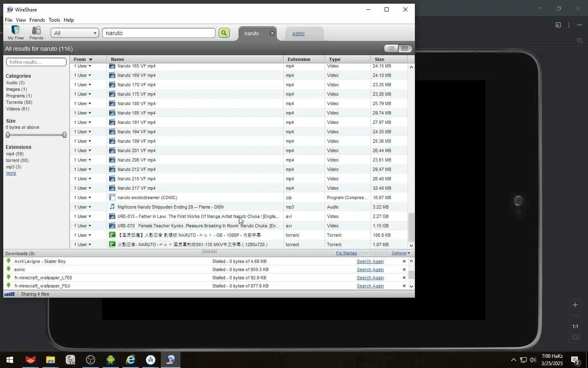Sort results by the From column
The height and width of the screenshot is (368, 588).
(88, 59)
